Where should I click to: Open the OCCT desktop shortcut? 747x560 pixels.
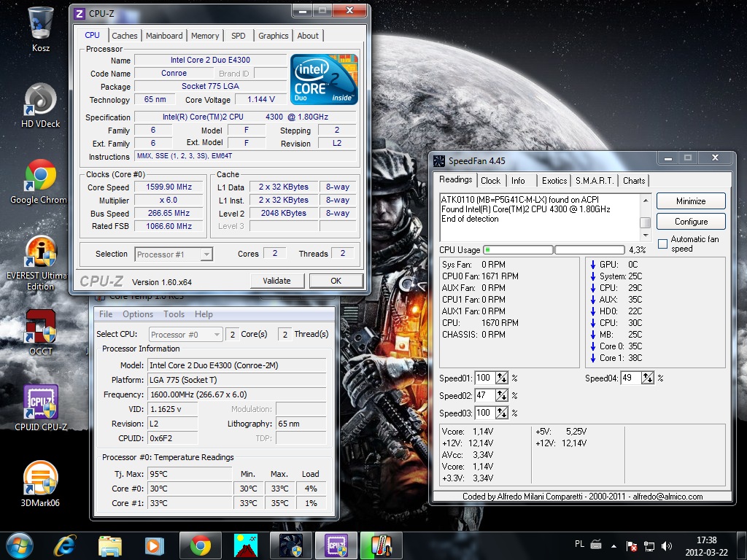click(x=41, y=327)
